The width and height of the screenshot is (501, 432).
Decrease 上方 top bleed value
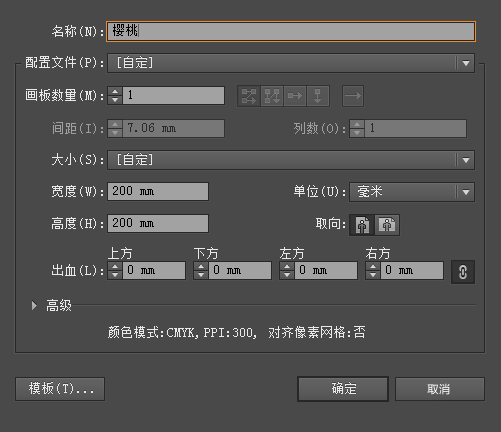(115, 275)
